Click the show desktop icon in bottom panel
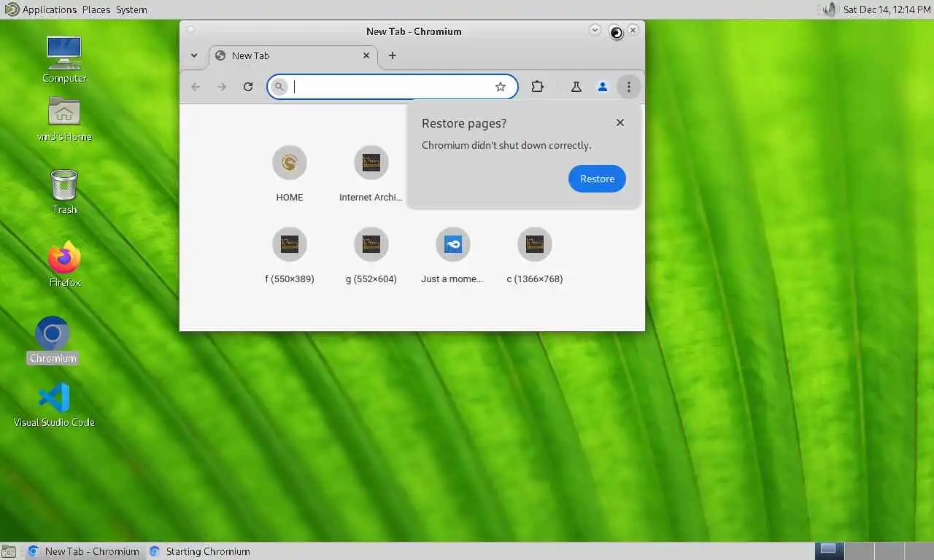 click(9, 551)
